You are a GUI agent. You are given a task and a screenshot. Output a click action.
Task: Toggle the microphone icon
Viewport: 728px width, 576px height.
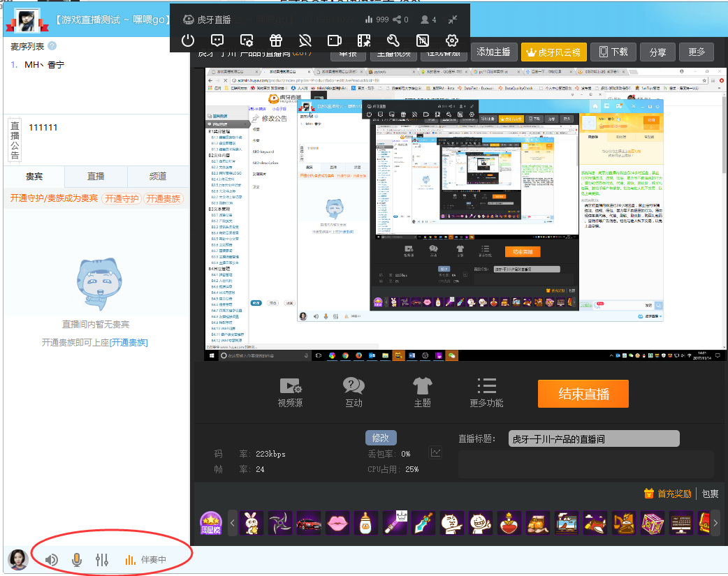pos(77,560)
